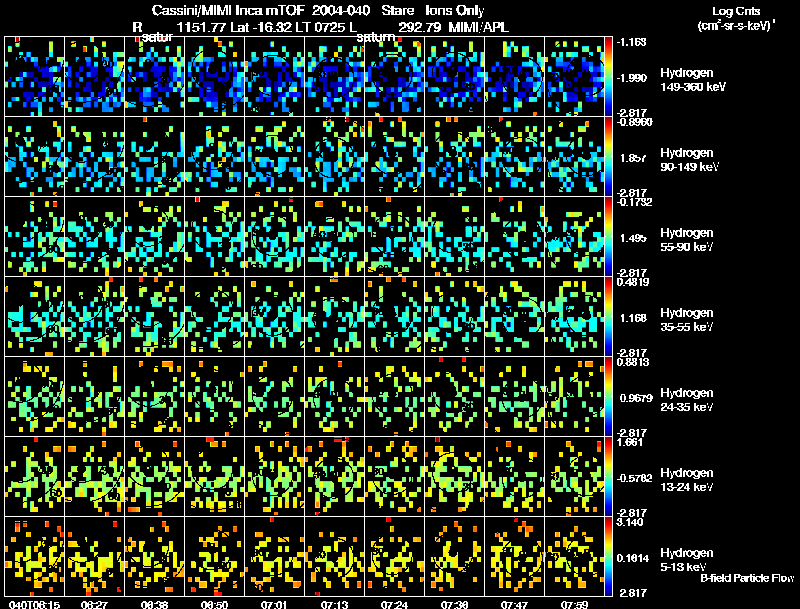Click the '1.661' color scale value
Viewport: 800px width, 609px height.
[x=630, y=442]
